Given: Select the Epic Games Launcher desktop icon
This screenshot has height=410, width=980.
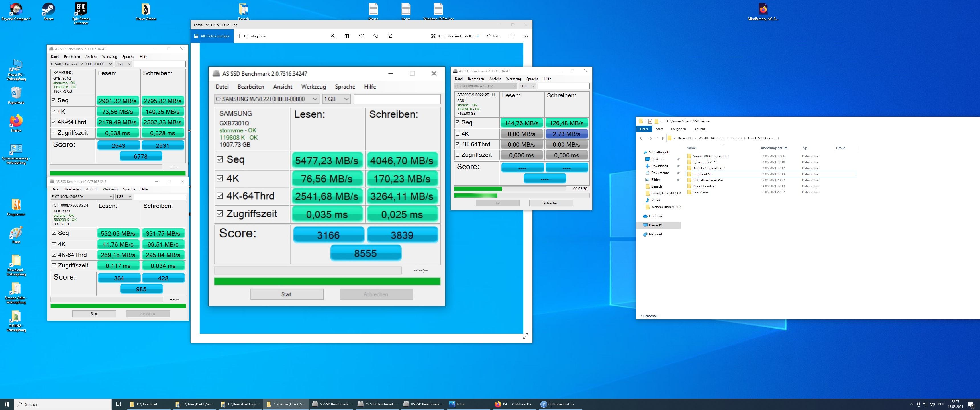Looking at the screenshot, I should click(81, 13).
